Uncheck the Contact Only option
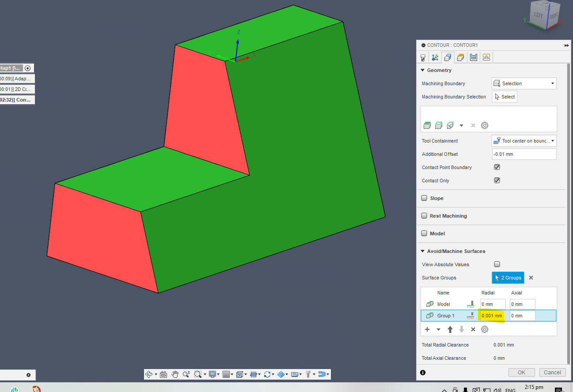 click(x=497, y=180)
